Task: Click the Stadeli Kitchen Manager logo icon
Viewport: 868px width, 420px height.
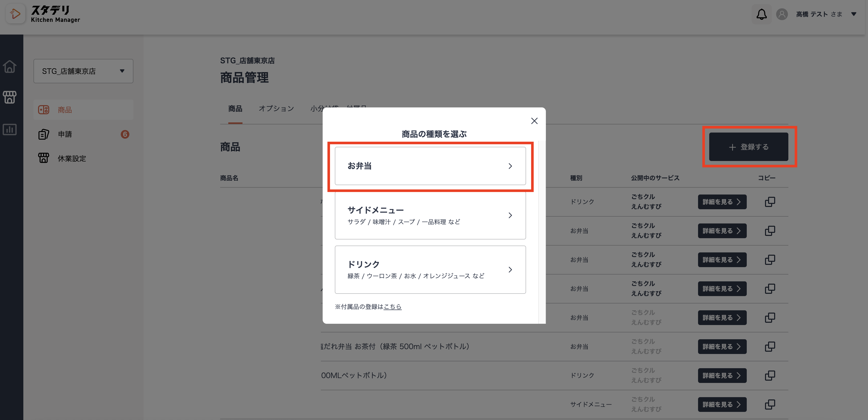Action: pyautogui.click(x=15, y=13)
